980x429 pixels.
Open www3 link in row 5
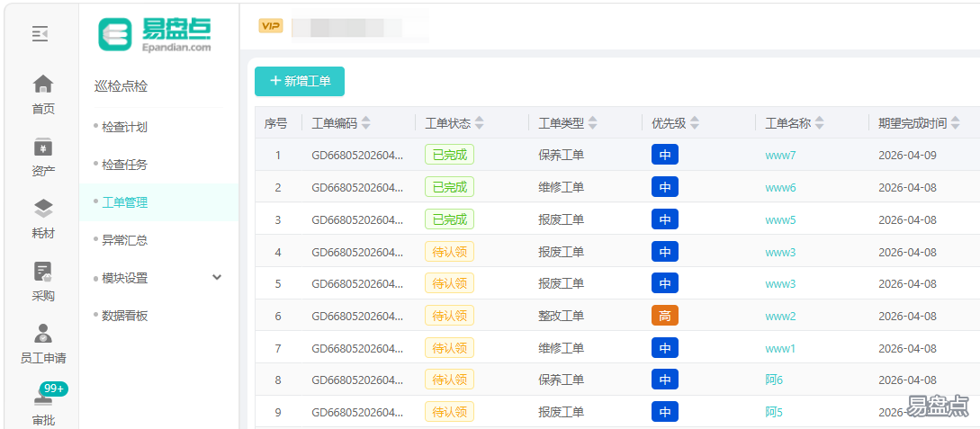coord(780,283)
